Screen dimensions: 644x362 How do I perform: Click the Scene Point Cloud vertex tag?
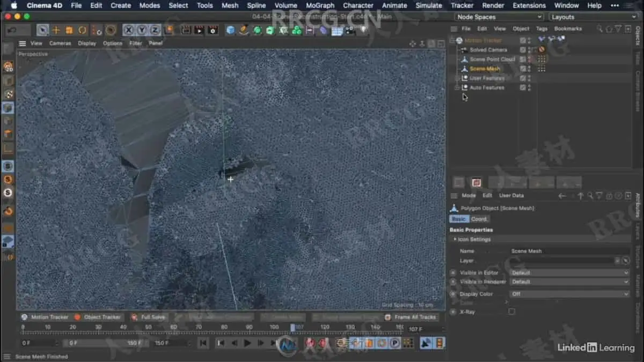click(x=541, y=60)
